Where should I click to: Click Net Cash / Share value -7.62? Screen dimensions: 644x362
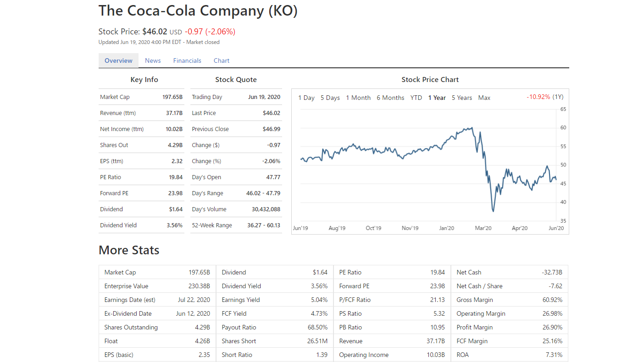coord(555,286)
